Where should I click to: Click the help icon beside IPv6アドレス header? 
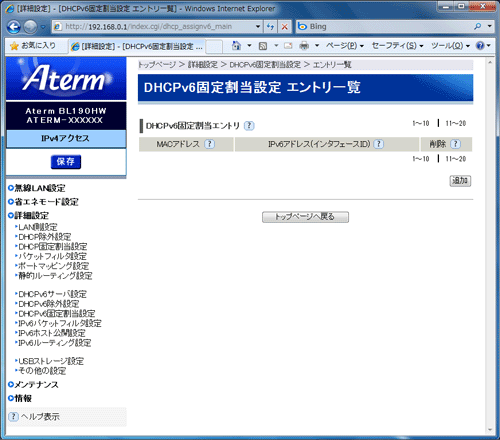tap(378, 144)
